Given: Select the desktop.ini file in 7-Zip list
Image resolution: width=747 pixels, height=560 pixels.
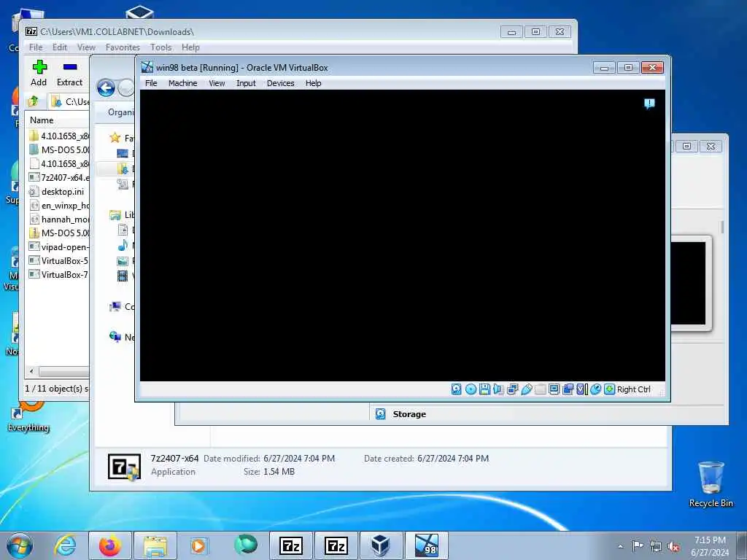Looking at the screenshot, I should [x=58, y=192].
